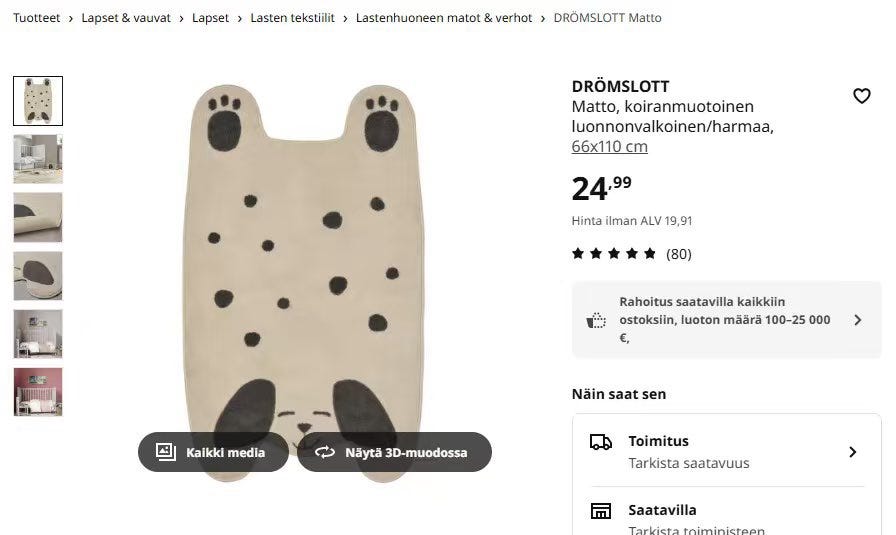This screenshot has height=535, width=896.
Task: View the fourth thumbnail showing rug ear closeup
Action: tap(38, 276)
